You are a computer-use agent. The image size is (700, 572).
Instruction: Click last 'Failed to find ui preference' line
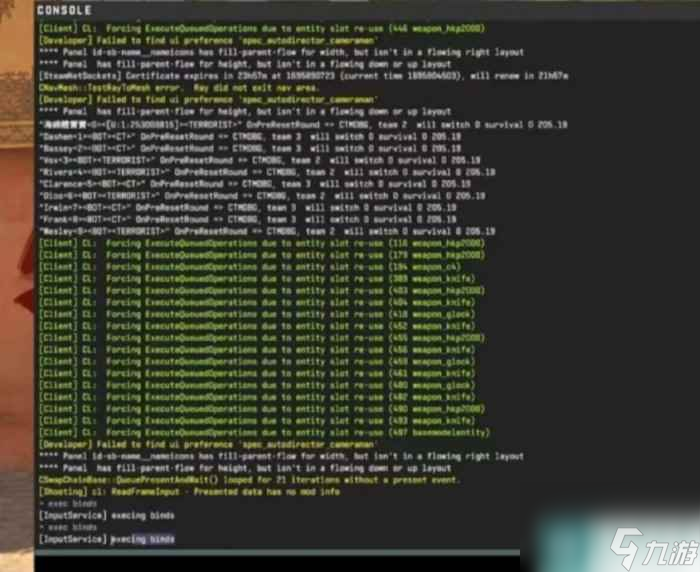[208, 445]
